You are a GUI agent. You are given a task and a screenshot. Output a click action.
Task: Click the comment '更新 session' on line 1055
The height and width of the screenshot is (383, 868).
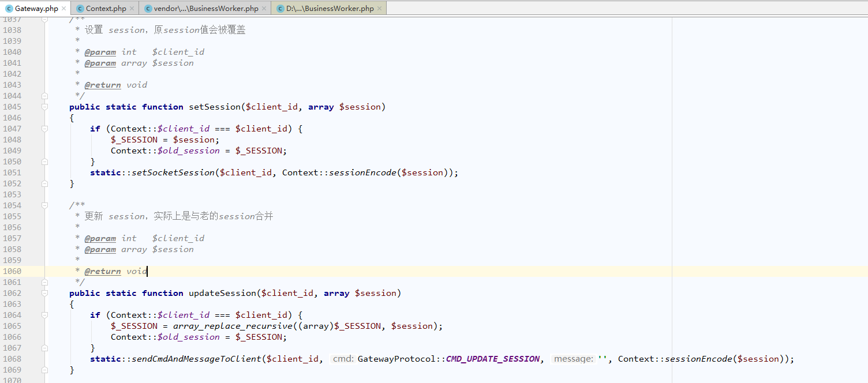[115, 216]
